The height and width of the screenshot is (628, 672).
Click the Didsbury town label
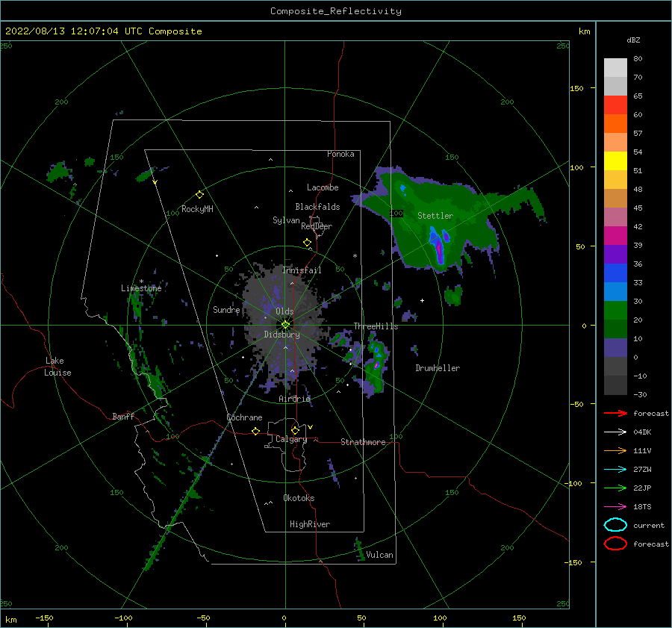pyautogui.click(x=282, y=335)
